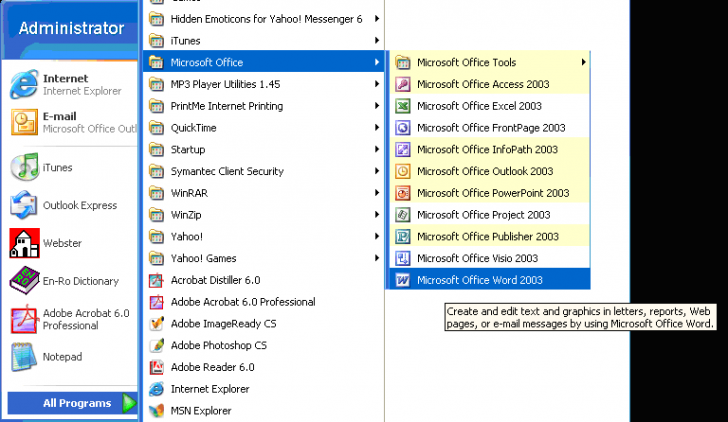Click the Word 2003 W icon
Viewport: 728px width, 422px height.
pyautogui.click(x=403, y=280)
